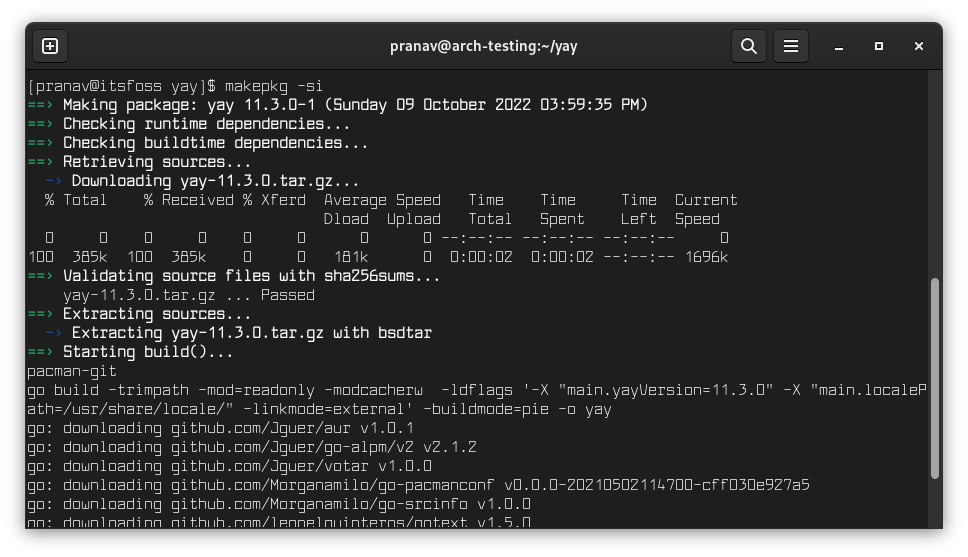Click the 'Starting build()...' line
This screenshot has width=968, height=557.
click(148, 352)
